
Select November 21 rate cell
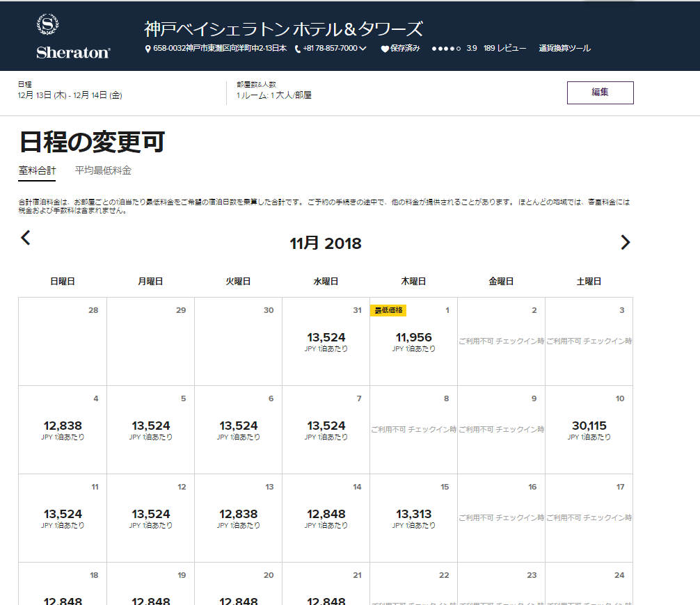[x=326, y=583]
